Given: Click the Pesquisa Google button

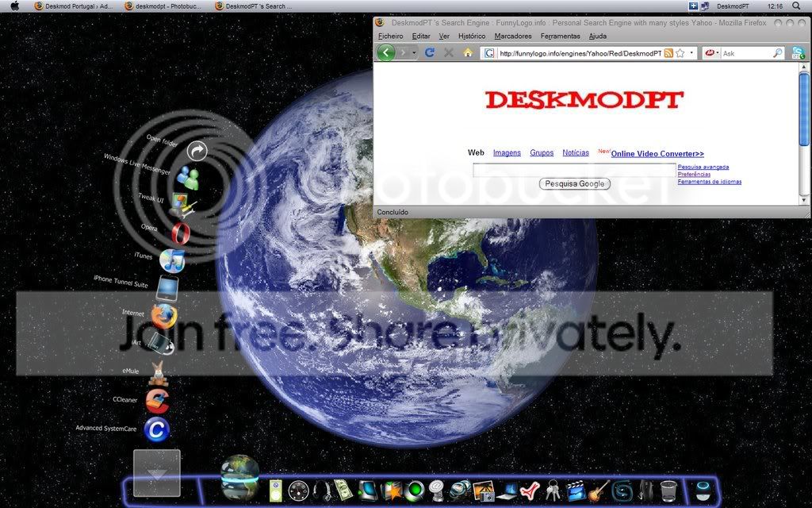Looking at the screenshot, I should coord(574,183).
